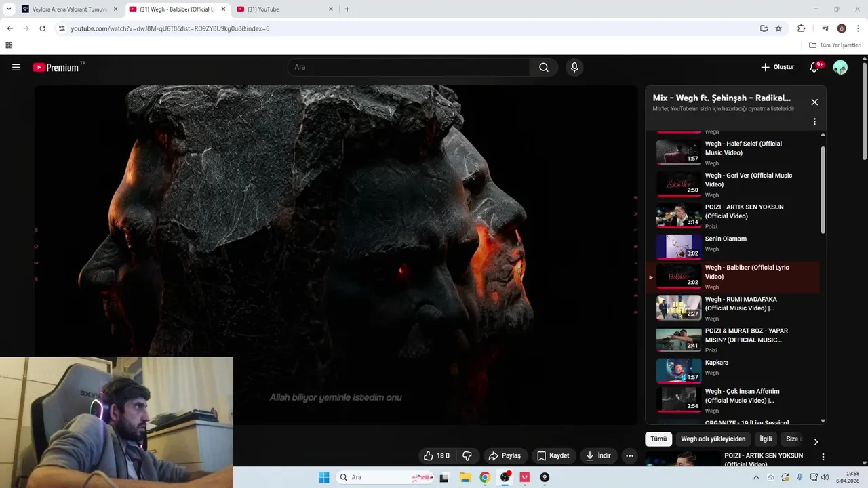Image resolution: width=868 pixels, height=488 pixels.
Task: Select the İlgili filter chip
Action: click(766, 439)
